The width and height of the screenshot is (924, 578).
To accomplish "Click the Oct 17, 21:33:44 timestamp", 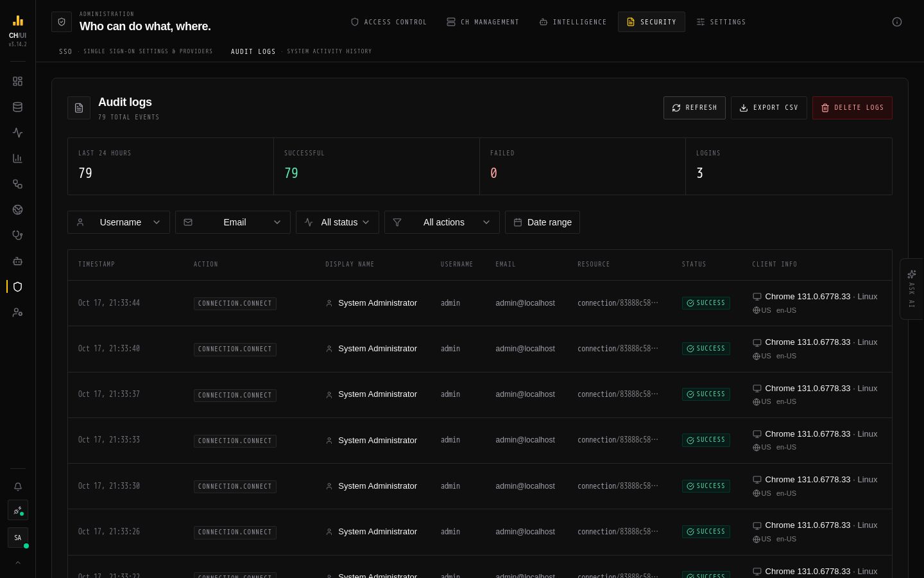I will point(109,303).
